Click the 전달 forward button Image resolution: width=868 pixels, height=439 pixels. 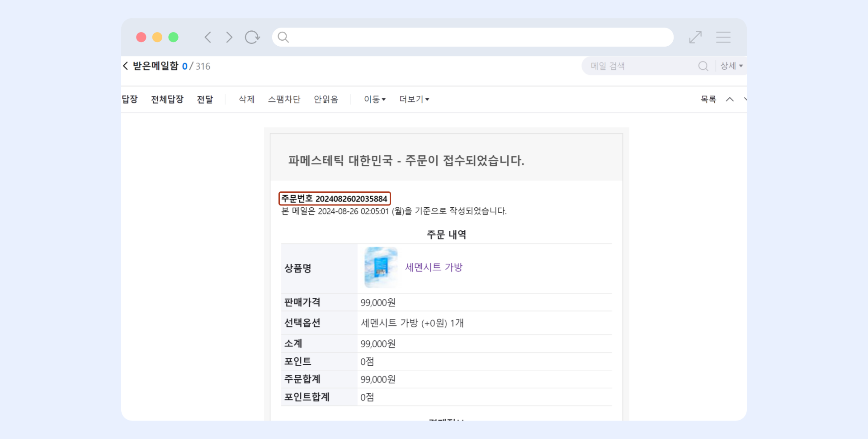click(x=205, y=99)
